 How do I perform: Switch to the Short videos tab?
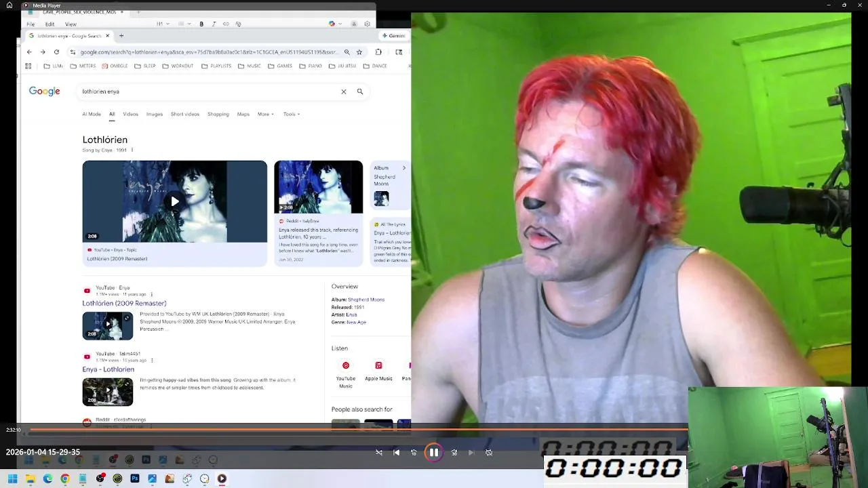(x=185, y=114)
